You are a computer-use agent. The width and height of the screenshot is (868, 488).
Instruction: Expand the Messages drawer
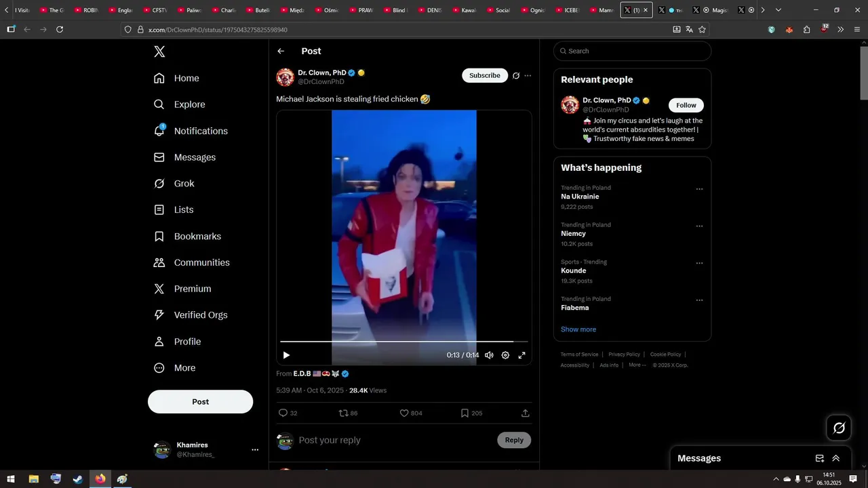[x=836, y=458]
